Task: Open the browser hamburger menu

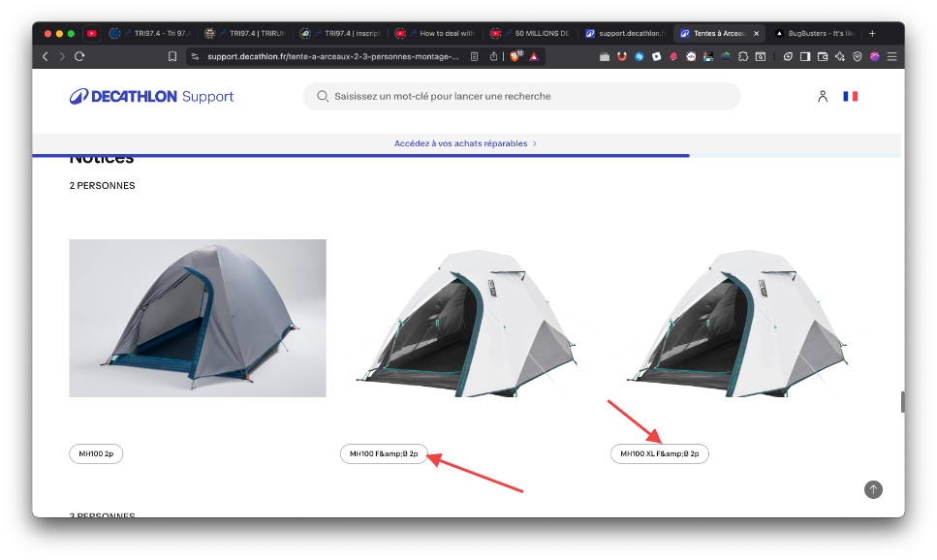Action: tap(891, 56)
